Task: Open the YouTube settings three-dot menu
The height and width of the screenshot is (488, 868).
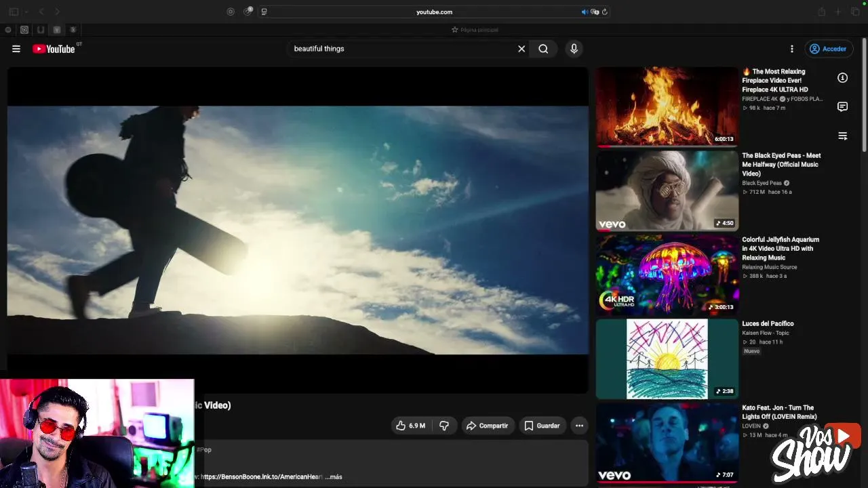Action: tap(791, 49)
